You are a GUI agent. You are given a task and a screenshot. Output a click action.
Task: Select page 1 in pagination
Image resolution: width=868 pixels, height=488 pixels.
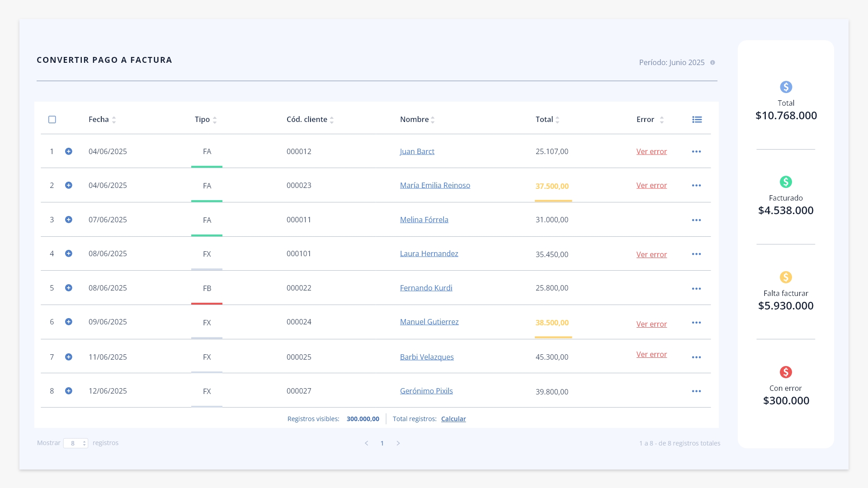click(382, 443)
